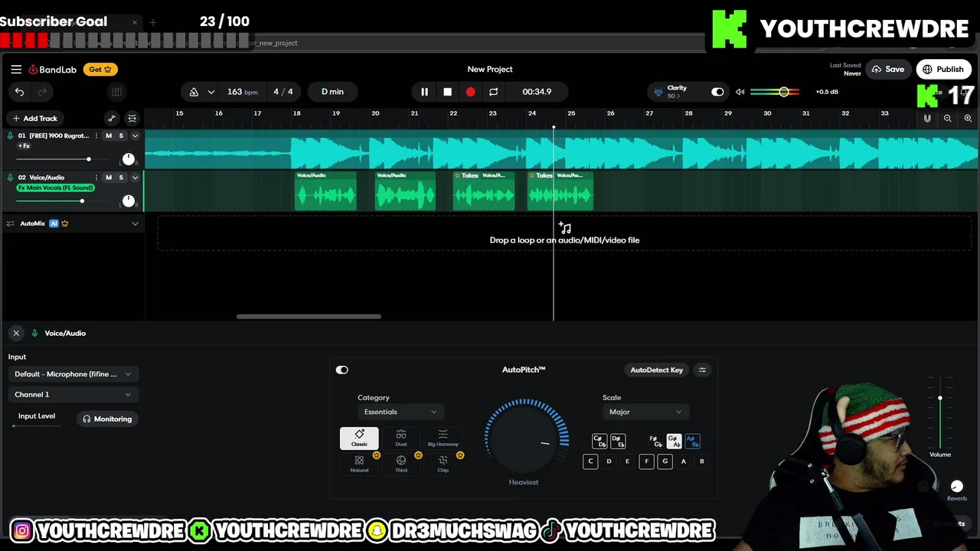
Task: Open Fx Main Vocals (FL Sound) effects
Action: [55, 187]
